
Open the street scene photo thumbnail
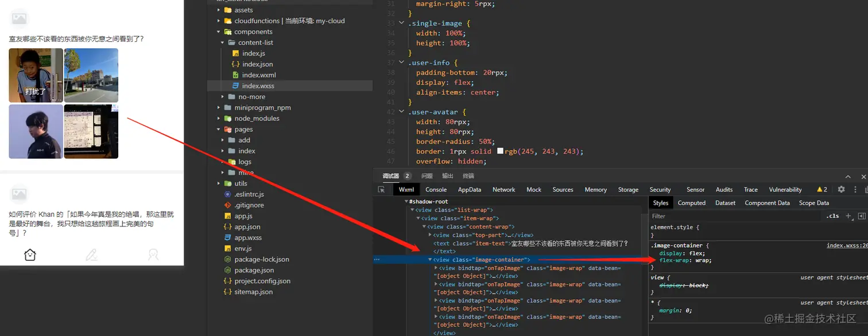[91, 75]
